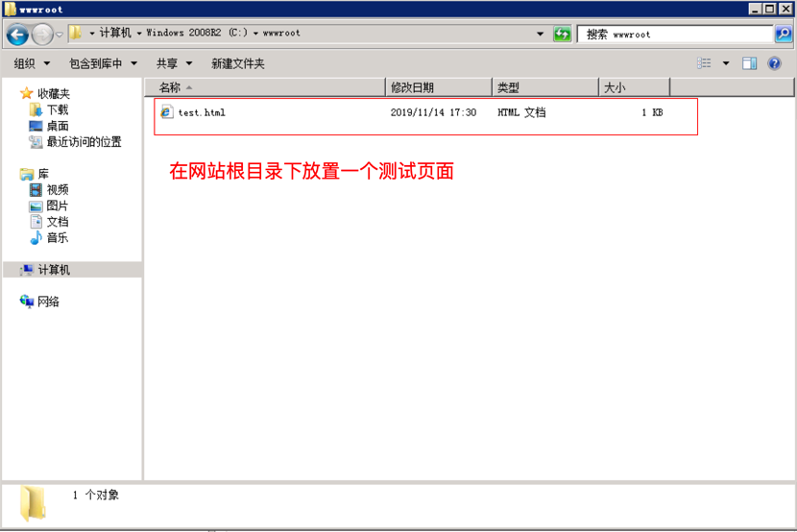Click the blue help question mark icon
Screen dimensions: 797x532
pos(774,63)
